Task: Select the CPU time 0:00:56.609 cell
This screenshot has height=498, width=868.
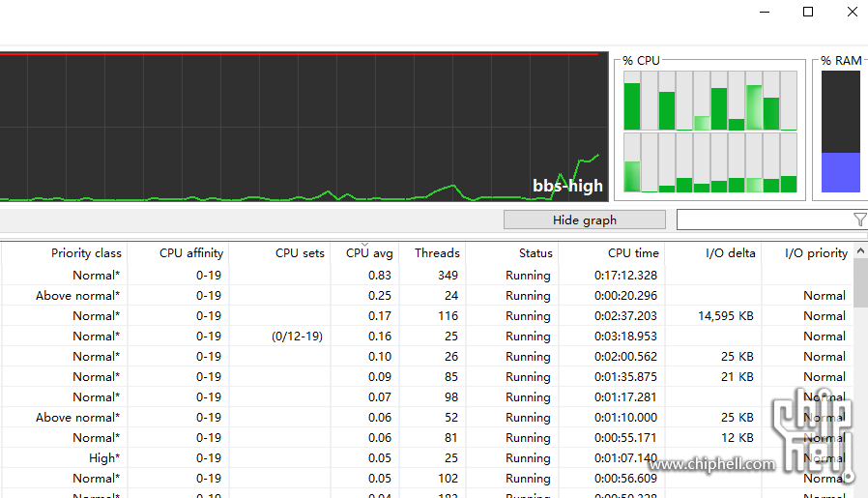Action: point(625,479)
